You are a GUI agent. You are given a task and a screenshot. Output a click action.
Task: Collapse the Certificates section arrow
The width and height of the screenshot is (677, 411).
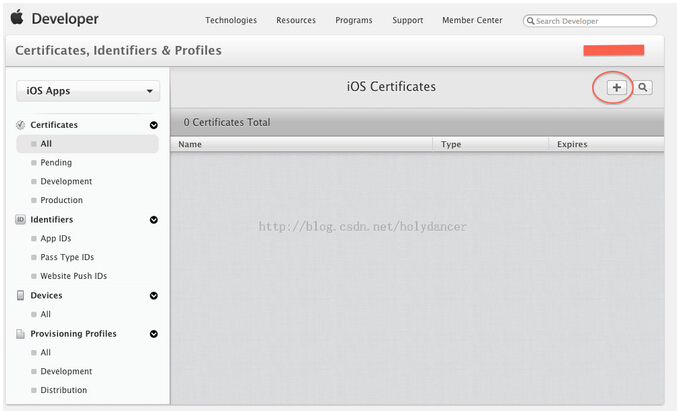tap(154, 125)
